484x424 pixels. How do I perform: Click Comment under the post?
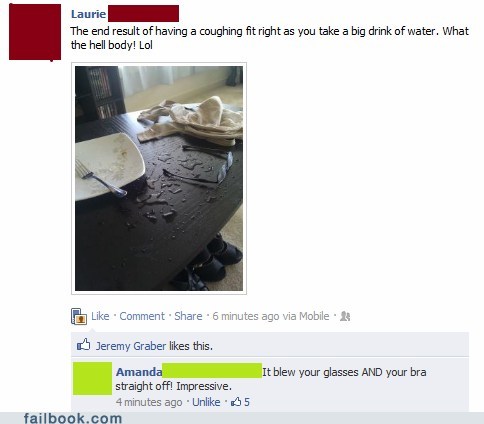142,316
